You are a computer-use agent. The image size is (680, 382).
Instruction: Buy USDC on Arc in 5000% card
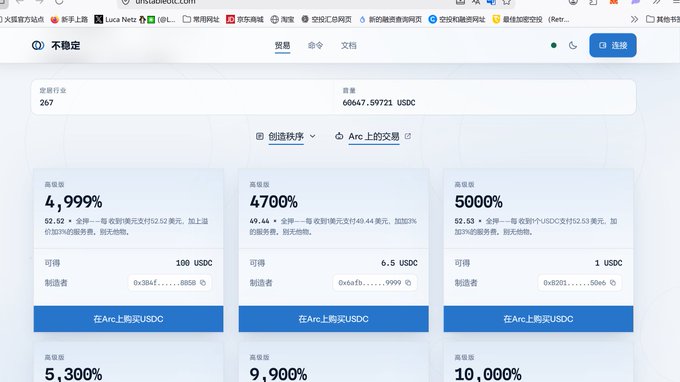(538, 319)
